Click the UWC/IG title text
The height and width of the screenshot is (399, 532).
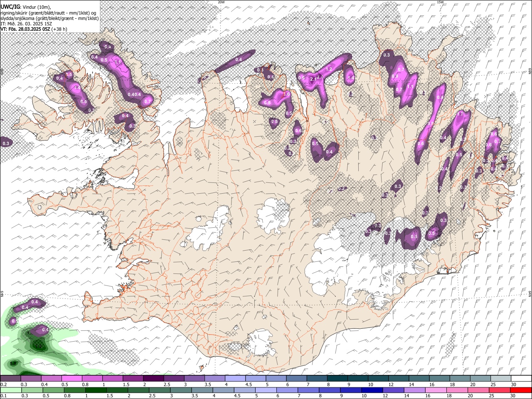(10, 7)
